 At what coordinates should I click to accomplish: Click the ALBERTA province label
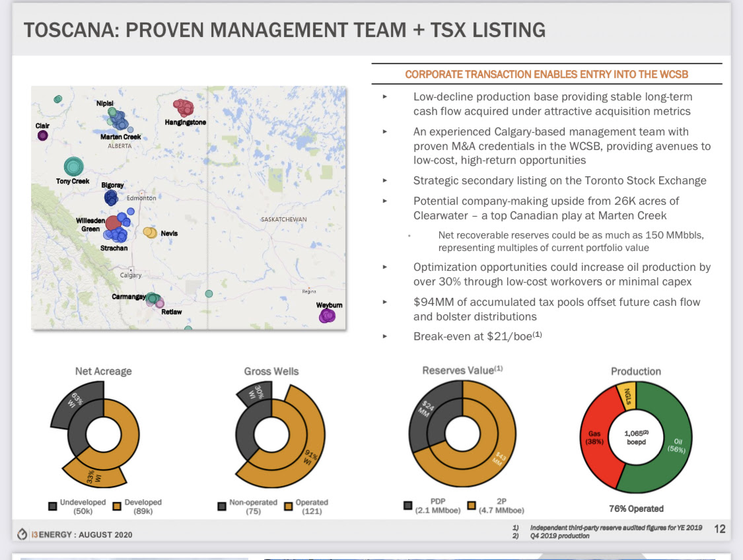point(120,146)
